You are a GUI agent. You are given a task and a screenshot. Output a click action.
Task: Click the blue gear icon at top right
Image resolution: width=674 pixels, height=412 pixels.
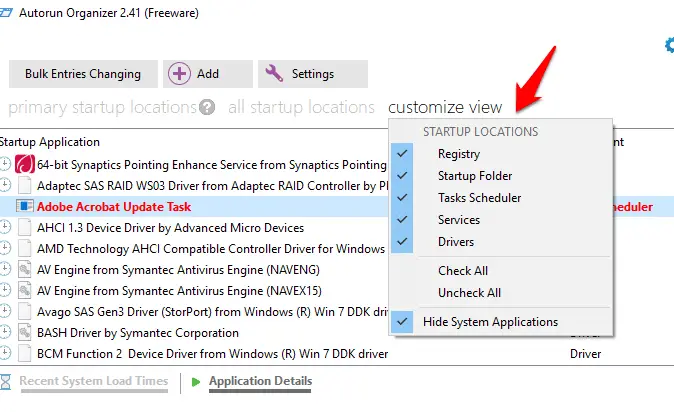669,45
